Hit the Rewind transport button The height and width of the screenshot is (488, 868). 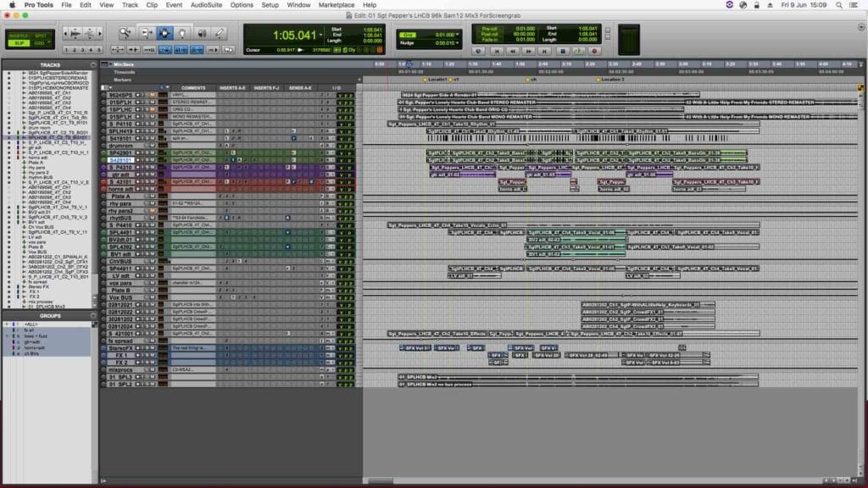click(x=512, y=51)
